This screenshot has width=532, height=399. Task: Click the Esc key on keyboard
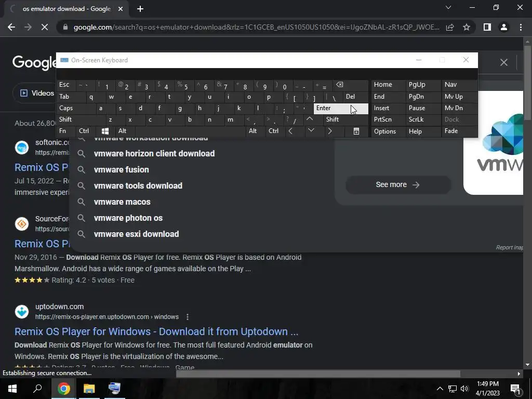click(x=66, y=85)
